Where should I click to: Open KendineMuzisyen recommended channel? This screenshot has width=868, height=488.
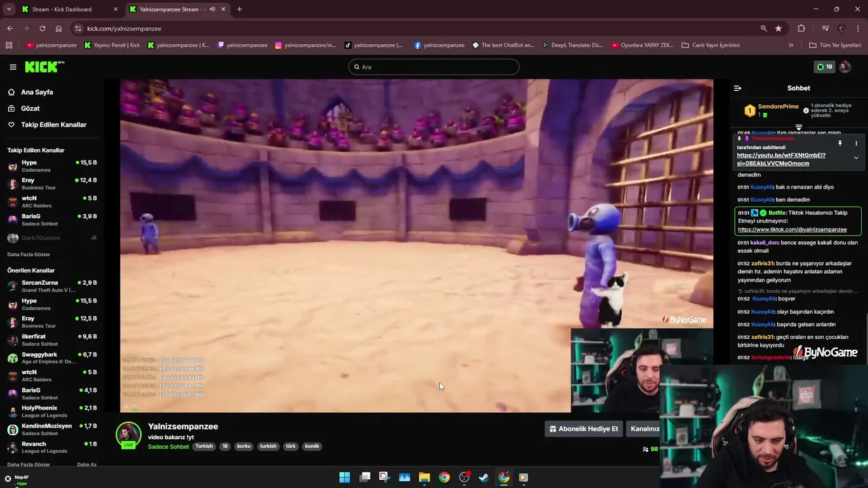(x=53, y=429)
